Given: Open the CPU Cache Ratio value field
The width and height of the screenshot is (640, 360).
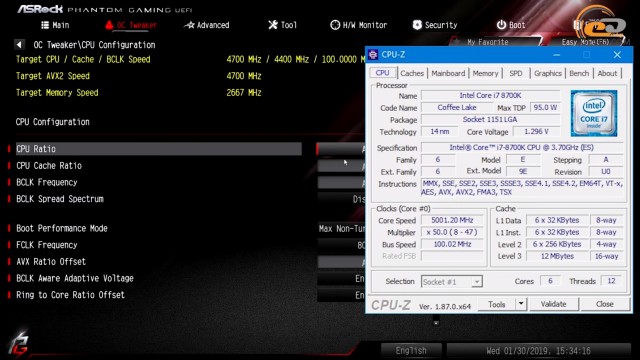Looking at the screenshot, I should coord(341,166).
